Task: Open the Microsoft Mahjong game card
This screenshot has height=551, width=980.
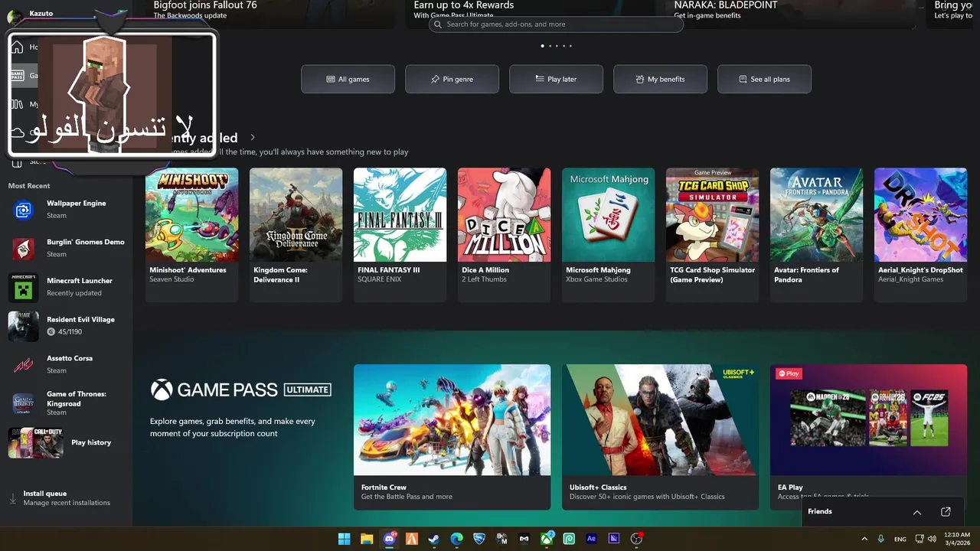Action: pyautogui.click(x=608, y=234)
